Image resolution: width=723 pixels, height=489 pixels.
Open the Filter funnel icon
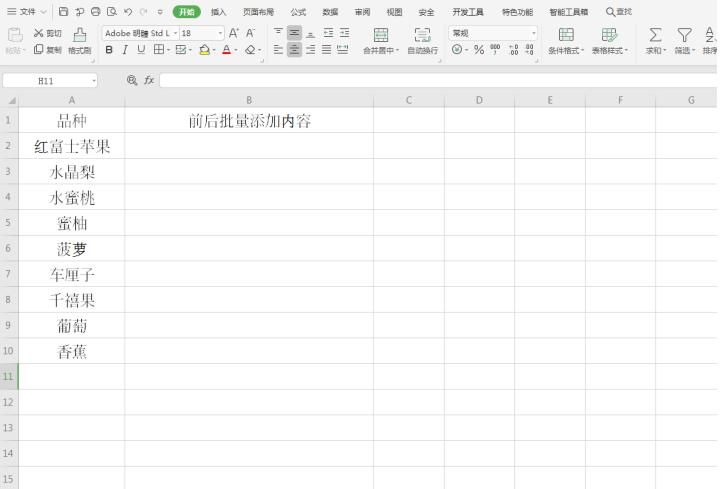684,35
